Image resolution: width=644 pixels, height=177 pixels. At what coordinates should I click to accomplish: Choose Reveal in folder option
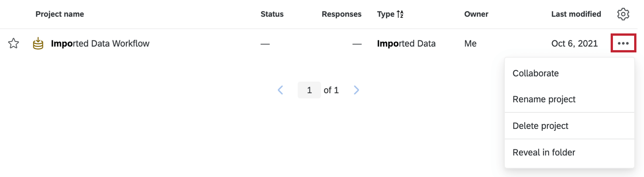[x=544, y=152]
